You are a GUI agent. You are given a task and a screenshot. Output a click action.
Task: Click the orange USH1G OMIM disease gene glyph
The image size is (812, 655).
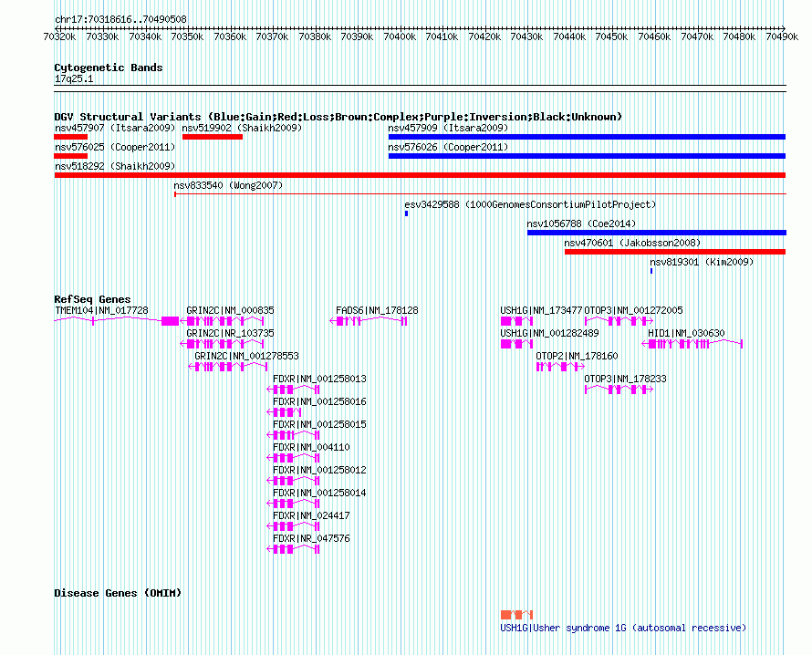[x=516, y=615]
